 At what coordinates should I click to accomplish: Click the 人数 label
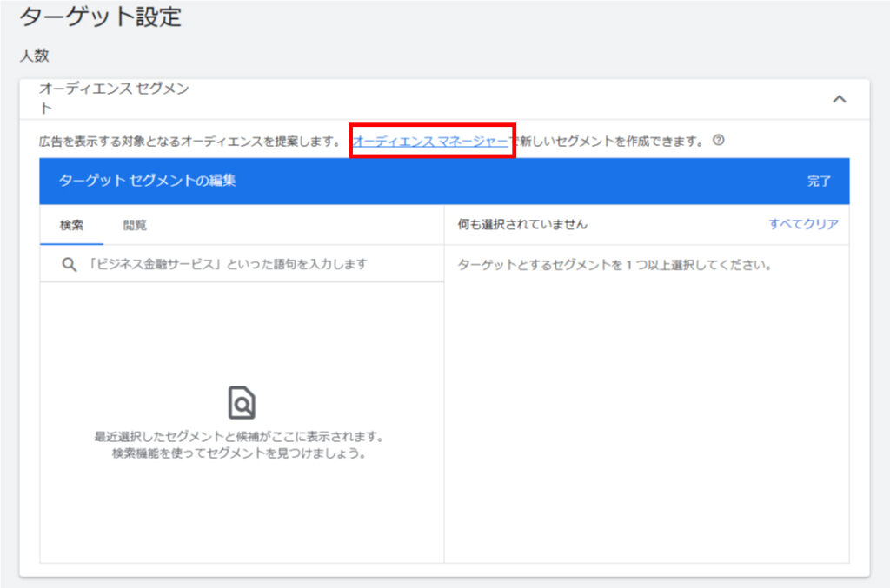(35, 56)
